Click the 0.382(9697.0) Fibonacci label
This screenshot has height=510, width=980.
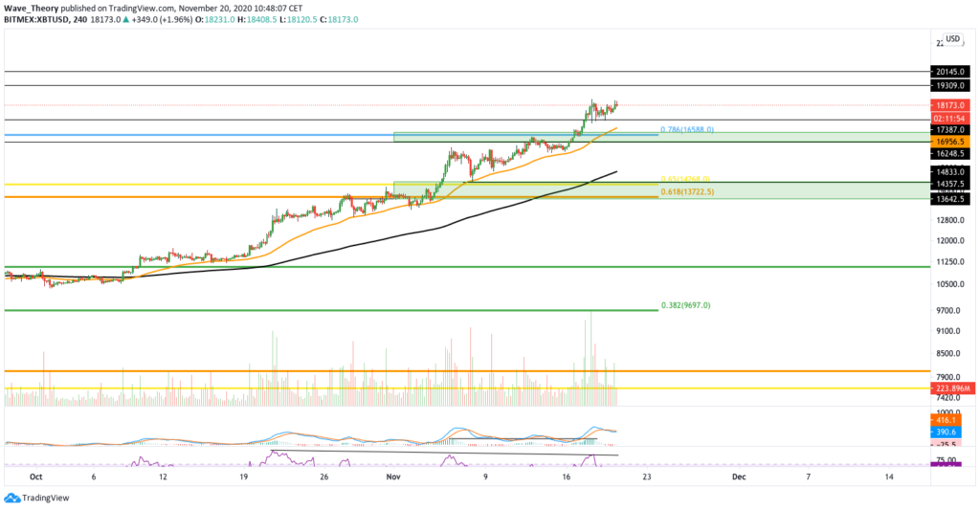point(685,305)
